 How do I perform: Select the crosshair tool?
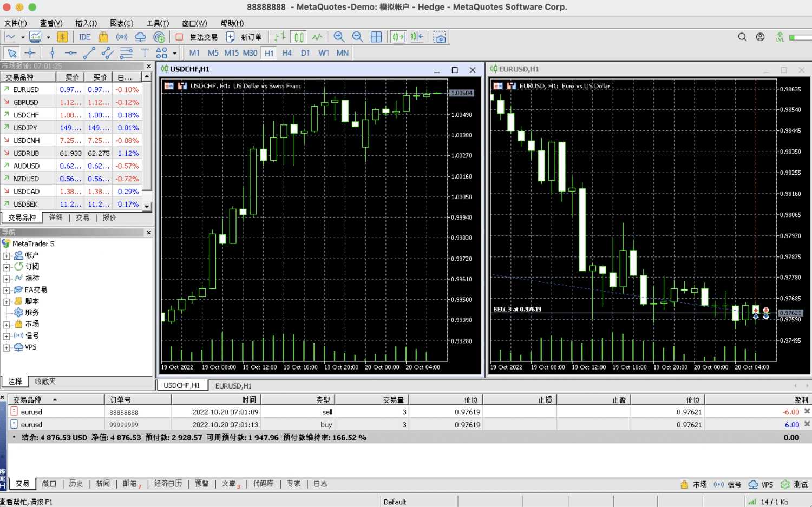[x=30, y=53]
